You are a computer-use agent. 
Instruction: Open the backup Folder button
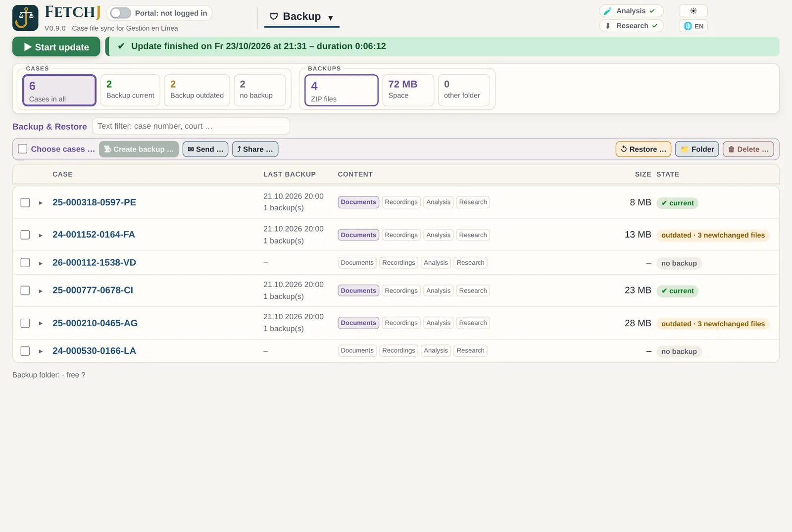[x=697, y=149]
